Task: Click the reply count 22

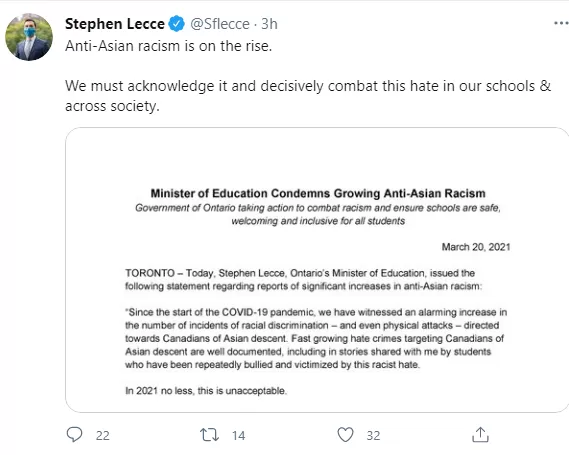Action: pos(103,435)
